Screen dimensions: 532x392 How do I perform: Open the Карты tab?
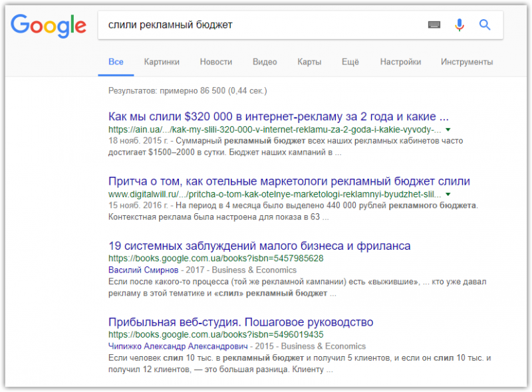pos(309,62)
